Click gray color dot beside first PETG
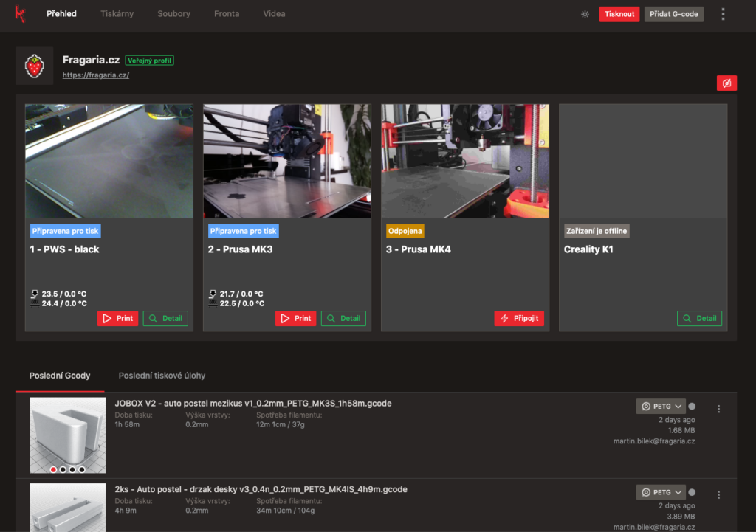 click(692, 406)
